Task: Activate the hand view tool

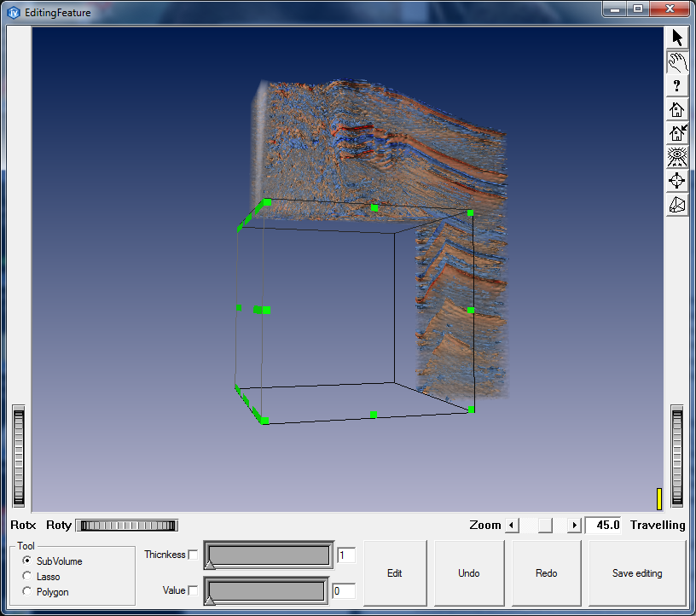Action: pyautogui.click(x=677, y=61)
